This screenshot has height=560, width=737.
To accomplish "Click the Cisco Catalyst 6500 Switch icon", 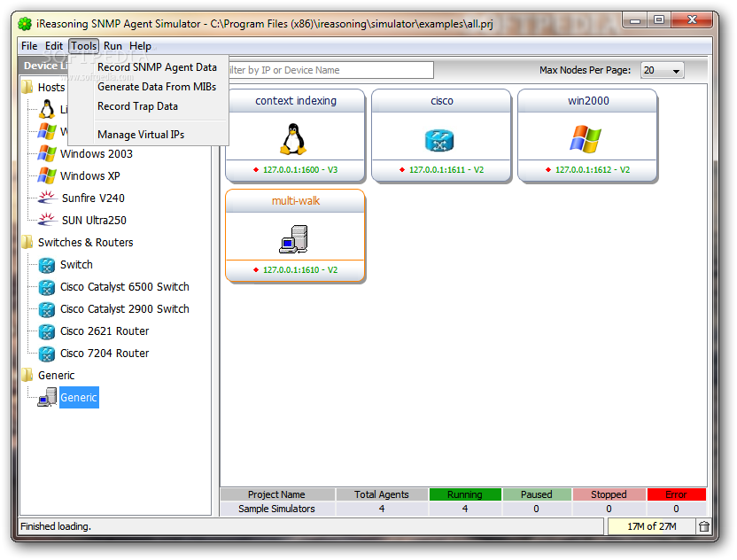I will (47, 287).
